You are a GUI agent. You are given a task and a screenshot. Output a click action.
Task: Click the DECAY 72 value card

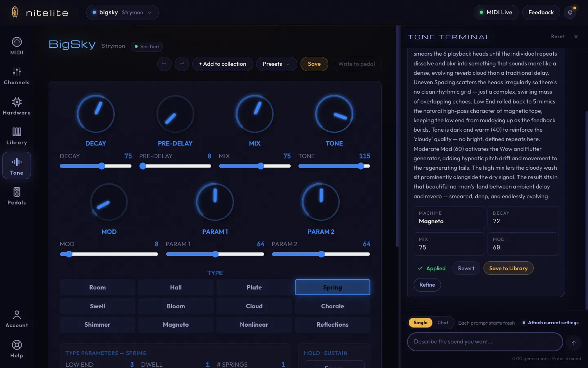pos(523,218)
